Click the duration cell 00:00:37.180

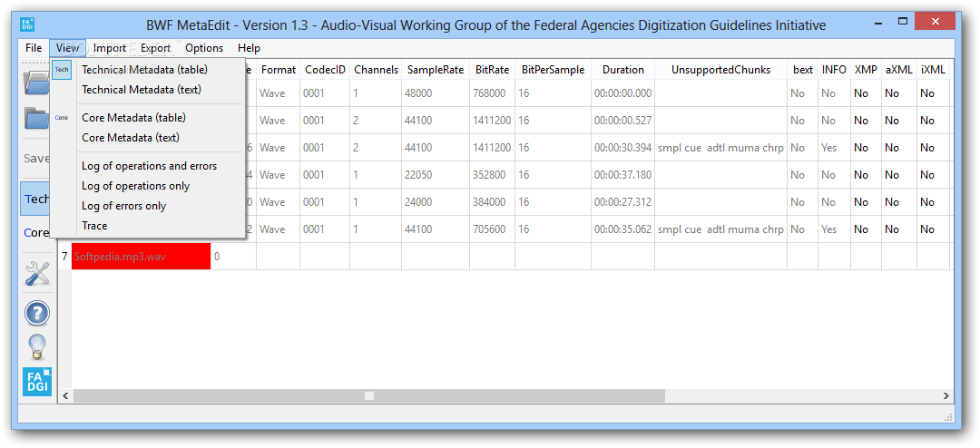[623, 175]
